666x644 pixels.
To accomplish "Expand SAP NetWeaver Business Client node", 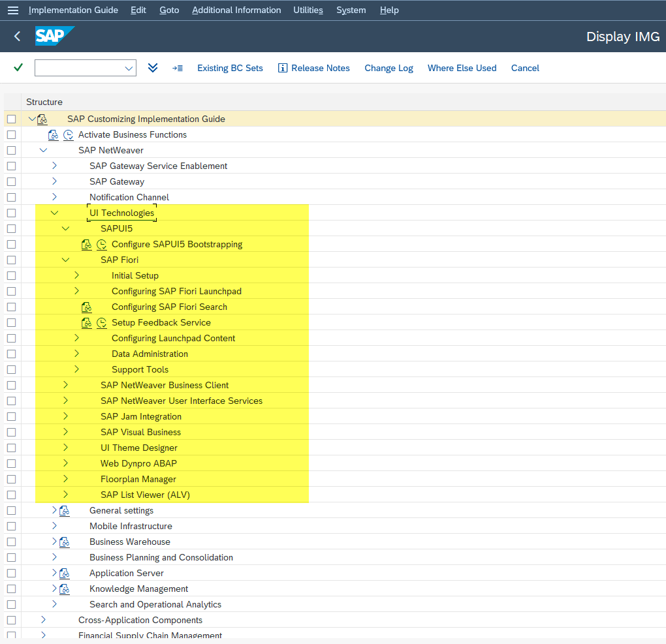I will pos(65,384).
